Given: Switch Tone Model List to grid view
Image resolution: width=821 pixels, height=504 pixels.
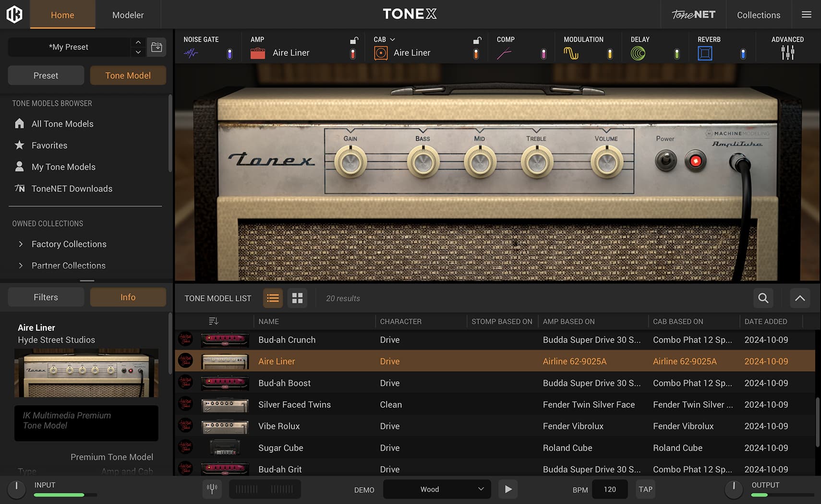Looking at the screenshot, I should [297, 298].
